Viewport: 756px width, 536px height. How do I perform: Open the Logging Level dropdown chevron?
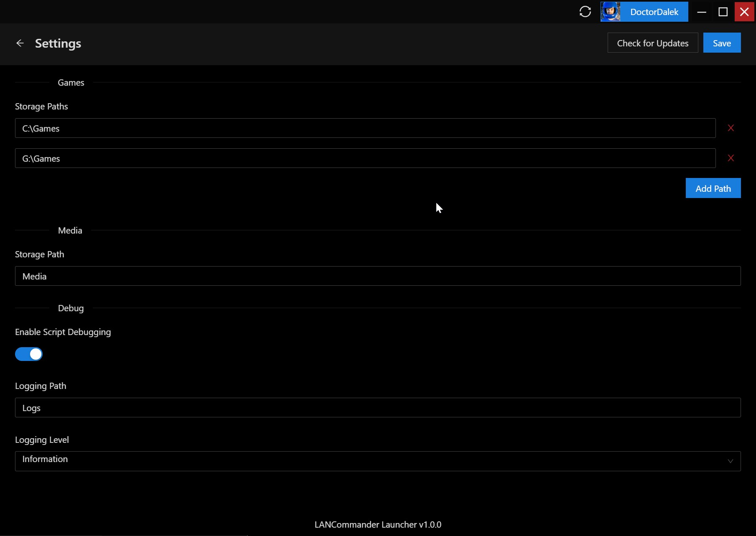730,461
